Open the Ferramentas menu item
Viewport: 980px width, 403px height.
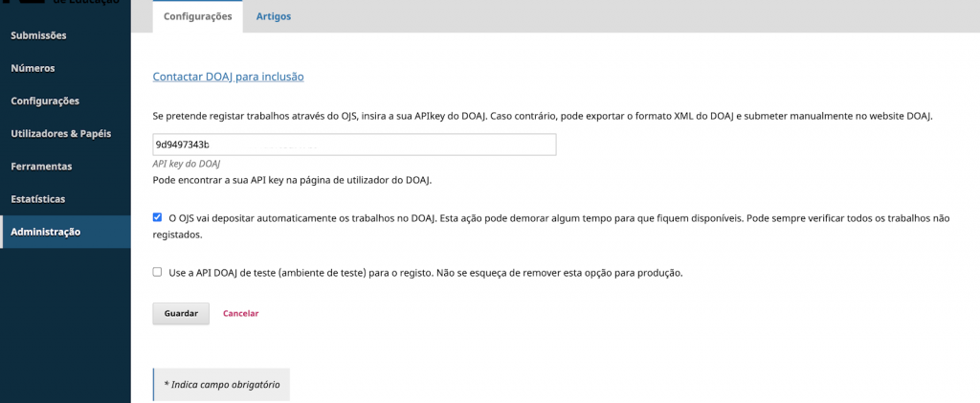[x=41, y=167]
